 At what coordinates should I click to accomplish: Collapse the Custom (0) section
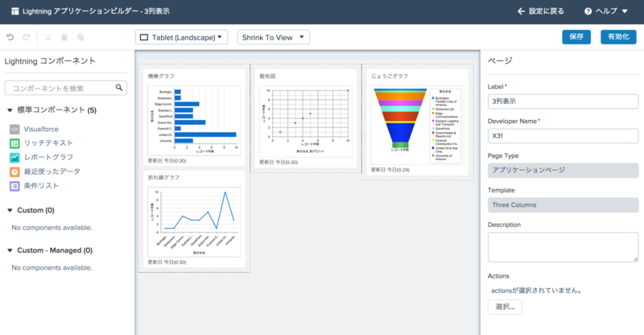(x=10, y=210)
